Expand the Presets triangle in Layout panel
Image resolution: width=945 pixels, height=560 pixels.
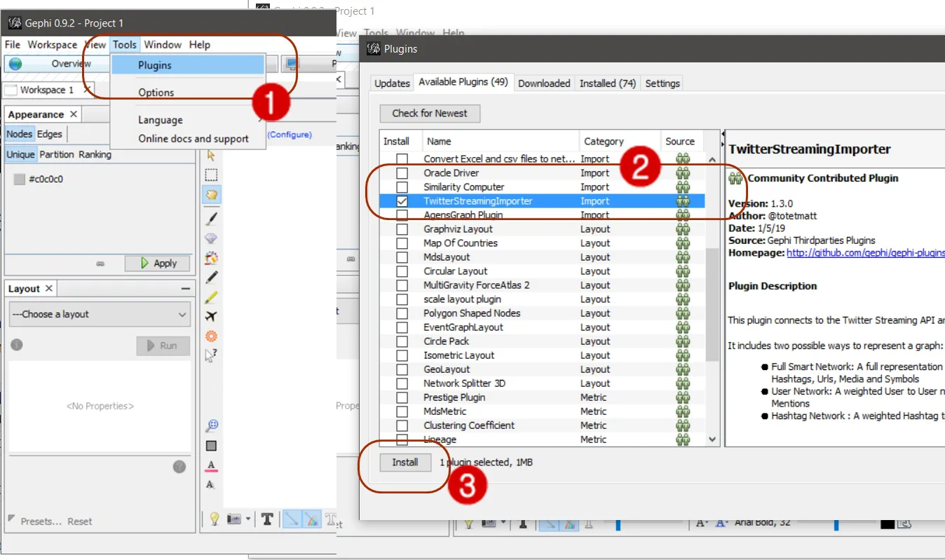[11, 519]
